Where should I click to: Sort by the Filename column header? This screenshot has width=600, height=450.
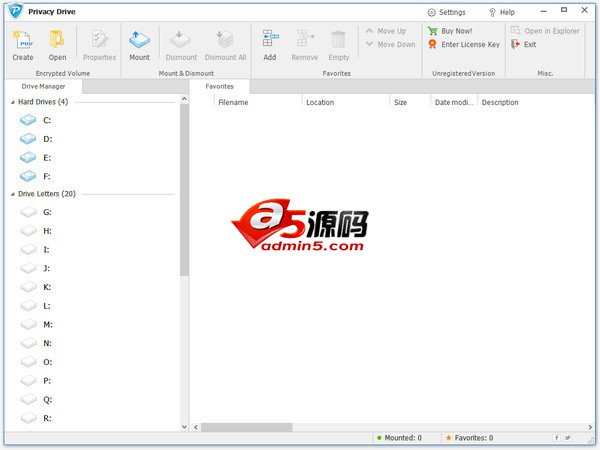point(258,103)
